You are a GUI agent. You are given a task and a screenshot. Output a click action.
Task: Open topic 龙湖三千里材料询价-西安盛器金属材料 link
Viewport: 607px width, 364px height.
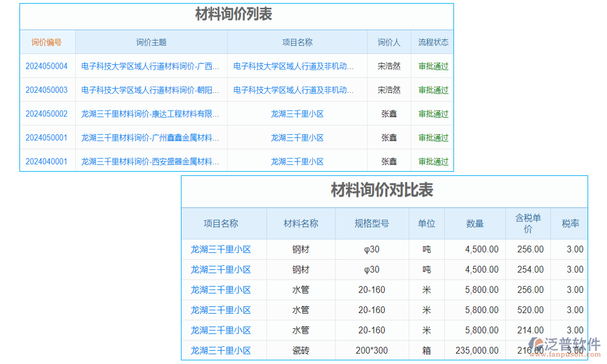[x=150, y=161]
